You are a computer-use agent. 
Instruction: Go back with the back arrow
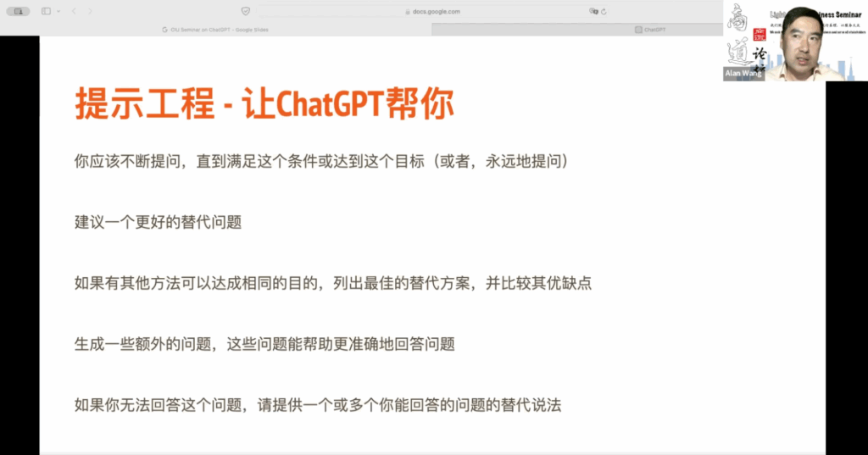74,11
